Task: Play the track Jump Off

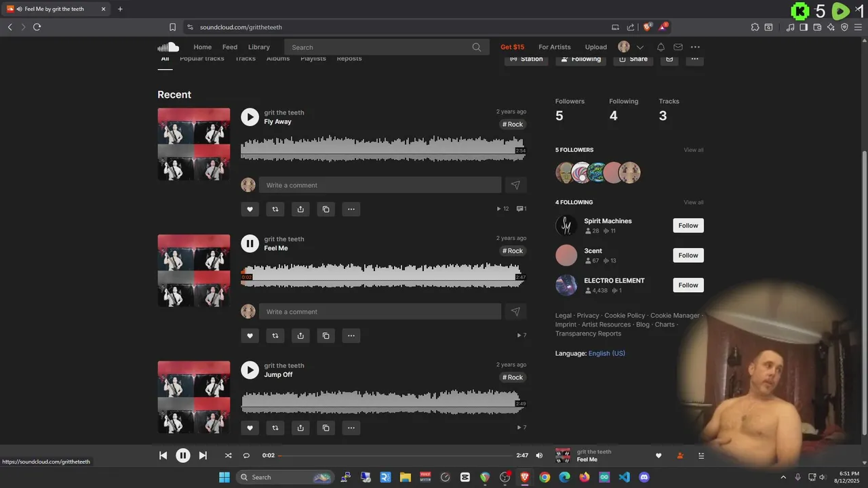Action: point(250,370)
